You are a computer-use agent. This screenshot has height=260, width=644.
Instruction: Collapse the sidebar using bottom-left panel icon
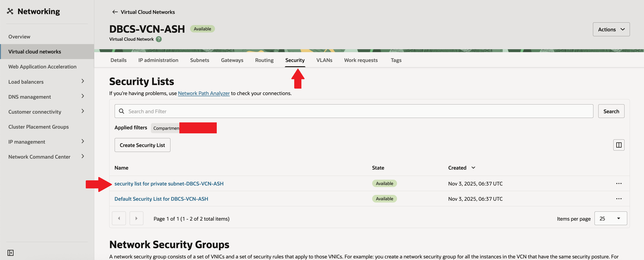click(10, 253)
